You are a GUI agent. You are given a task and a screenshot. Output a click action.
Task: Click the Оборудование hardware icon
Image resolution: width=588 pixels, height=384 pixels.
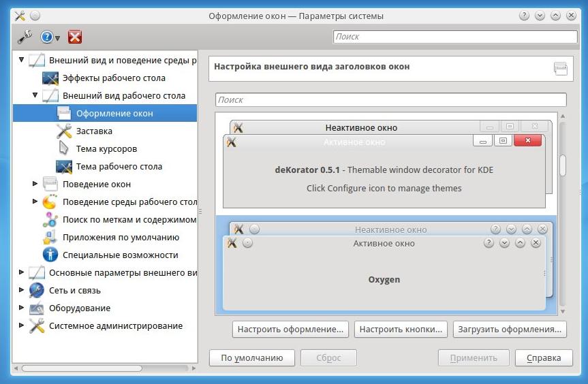[x=37, y=308]
